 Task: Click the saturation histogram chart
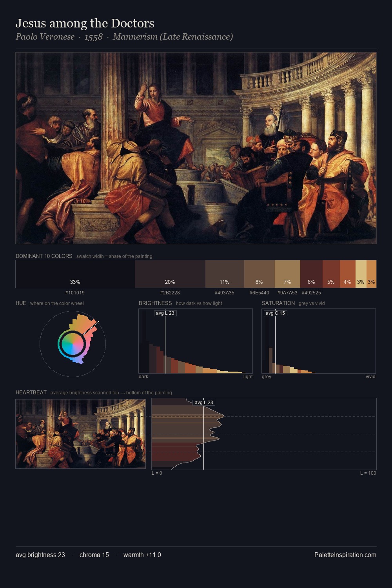click(x=319, y=341)
